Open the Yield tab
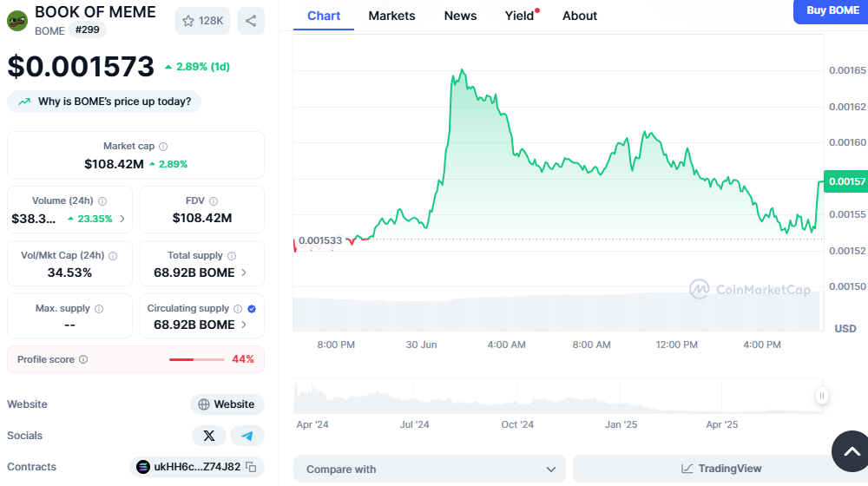868x486 pixels. click(x=520, y=16)
